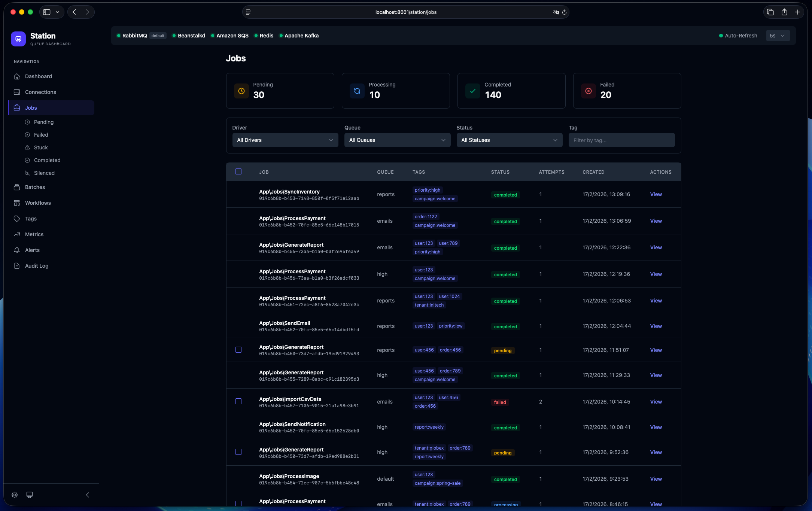Collapse the sidebar with the left chevron
This screenshot has width=812, height=511.
coord(88,495)
